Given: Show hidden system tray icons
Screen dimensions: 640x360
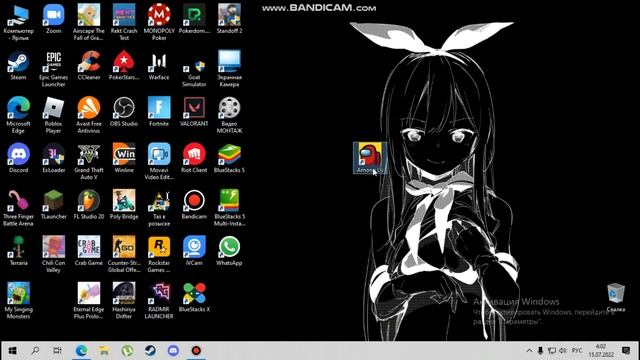Looking at the screenshot, I should pos(529,351).
